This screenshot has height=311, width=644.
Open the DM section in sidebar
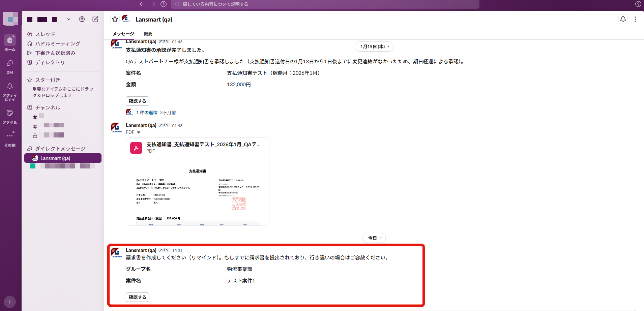pos(10,66)
